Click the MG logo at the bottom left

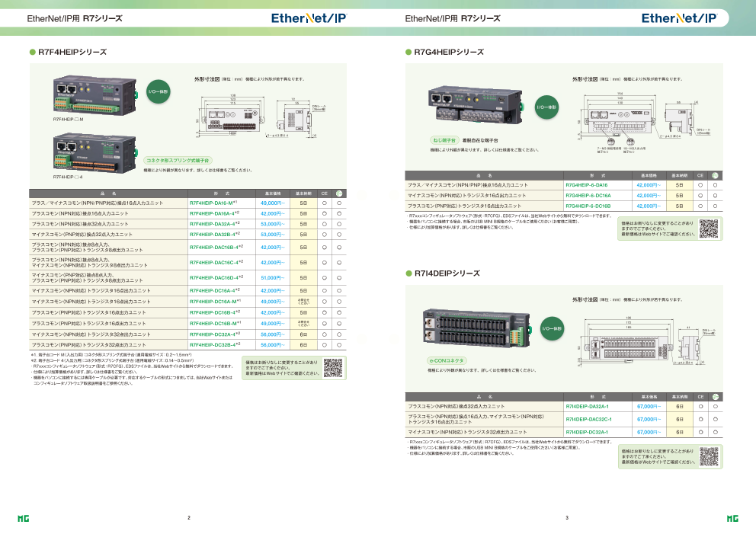23,519
